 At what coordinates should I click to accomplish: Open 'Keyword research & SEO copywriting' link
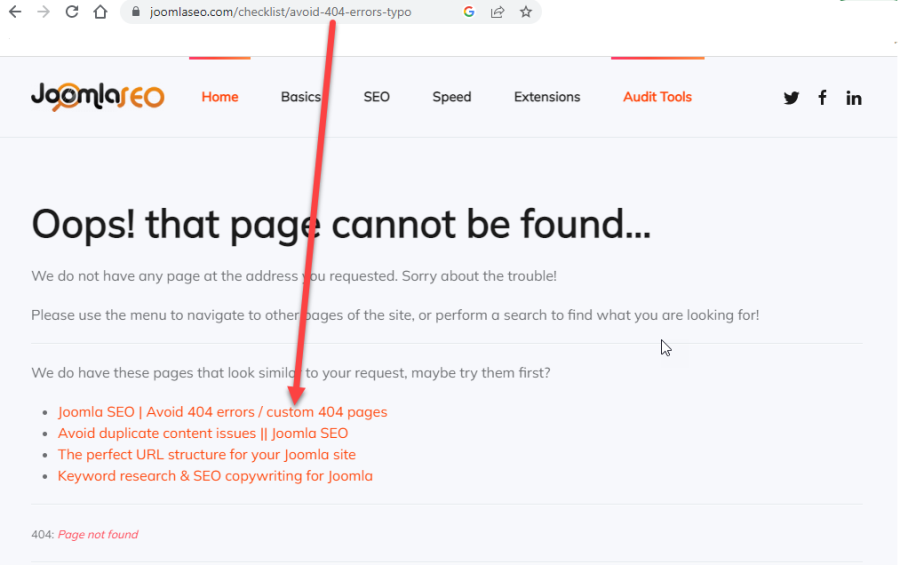pyautogui.click(x=215, y=476)
